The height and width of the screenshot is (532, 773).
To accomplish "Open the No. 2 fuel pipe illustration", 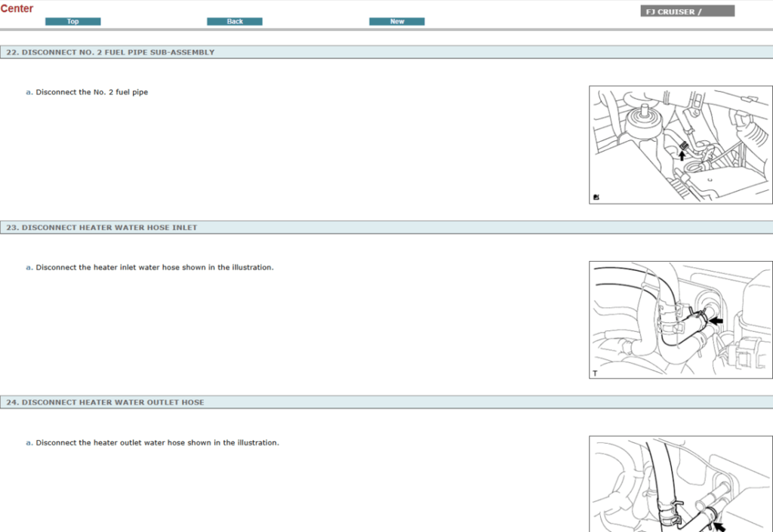I will point(680,145).
